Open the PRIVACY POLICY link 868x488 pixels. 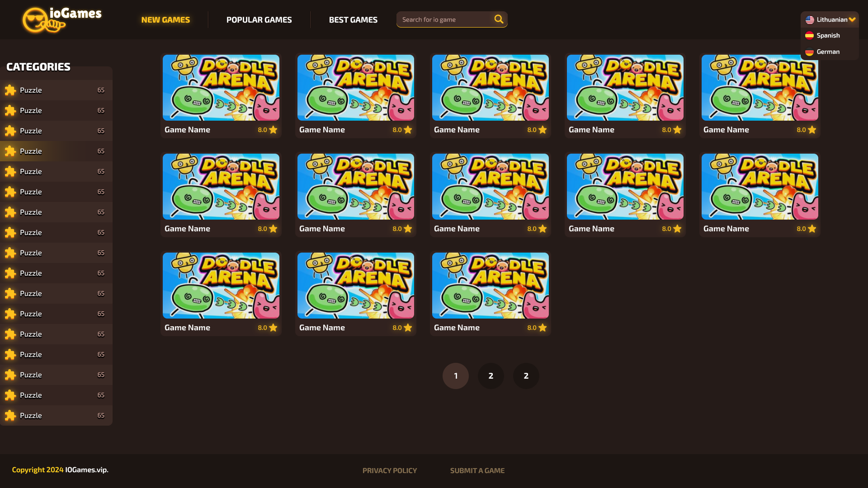(x=389, y=470)
